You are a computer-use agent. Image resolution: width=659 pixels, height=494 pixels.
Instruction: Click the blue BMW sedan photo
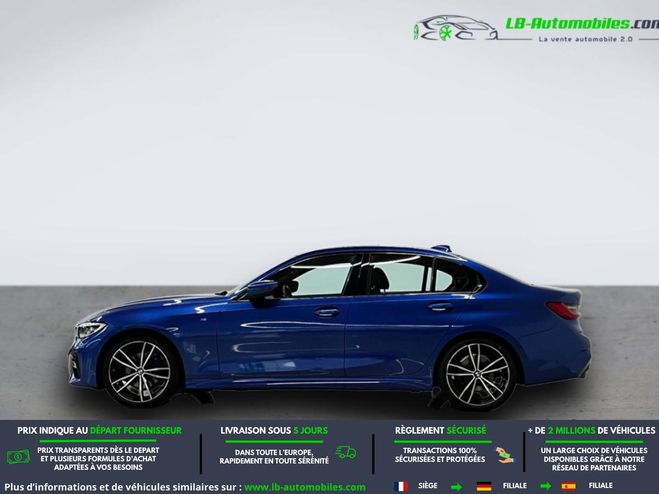330,326
